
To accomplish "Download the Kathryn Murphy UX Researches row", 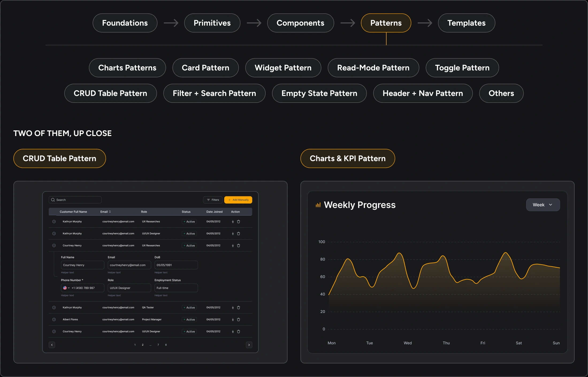I will 233,222.
